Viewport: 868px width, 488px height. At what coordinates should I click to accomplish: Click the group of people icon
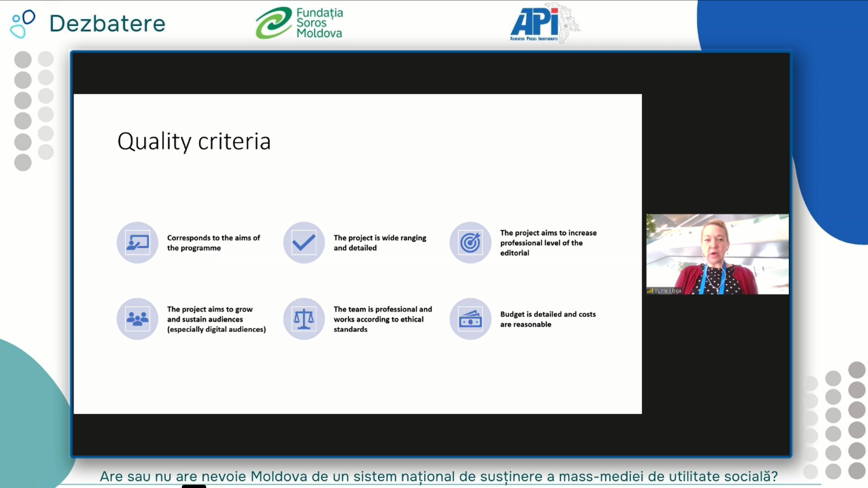(x=137, y=319)
